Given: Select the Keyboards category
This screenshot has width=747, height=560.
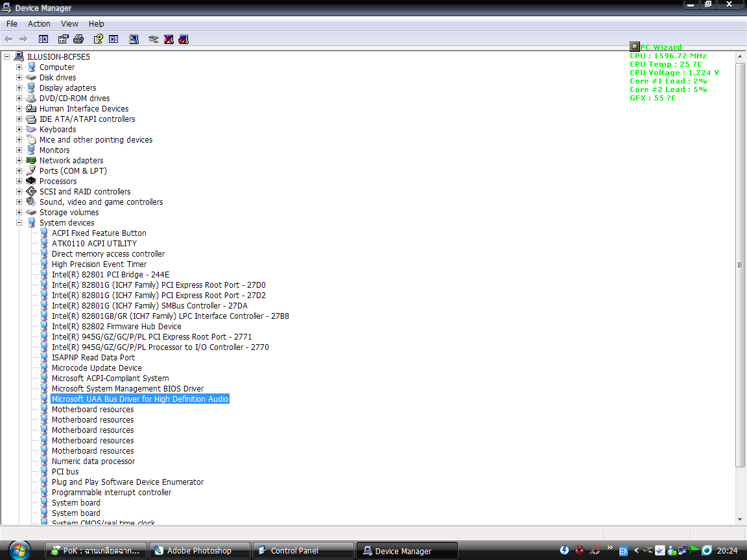Looking at the screenshot, I should (58, 130).
